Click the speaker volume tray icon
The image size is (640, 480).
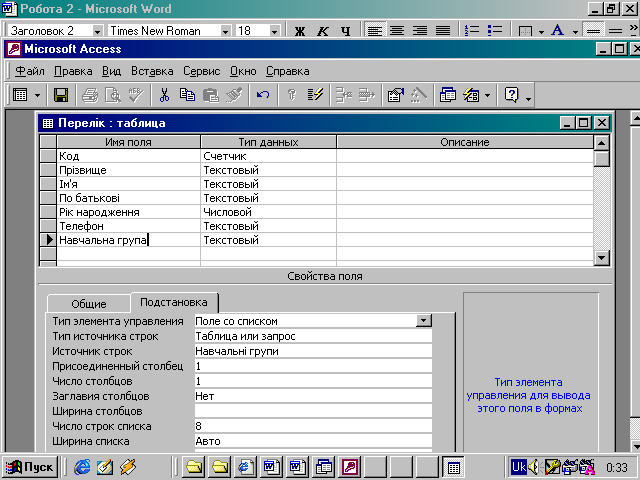[533, 467]
